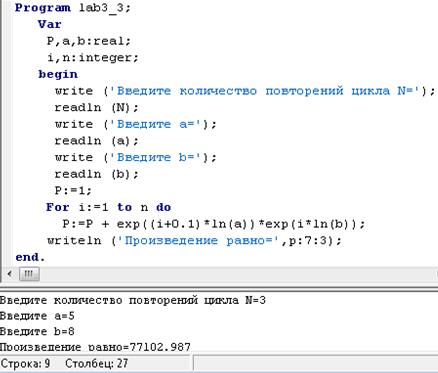The image size is (438, 373).
Task: Click the 'P:=1;' assignment line
Action: pyautogui.click(x=73, y=190)
